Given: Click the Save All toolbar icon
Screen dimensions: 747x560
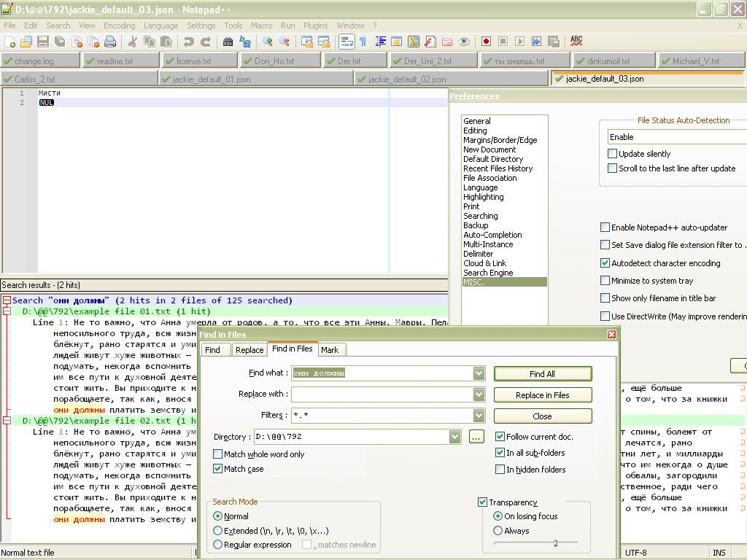Looking at the screenshot, I should 60,42.
